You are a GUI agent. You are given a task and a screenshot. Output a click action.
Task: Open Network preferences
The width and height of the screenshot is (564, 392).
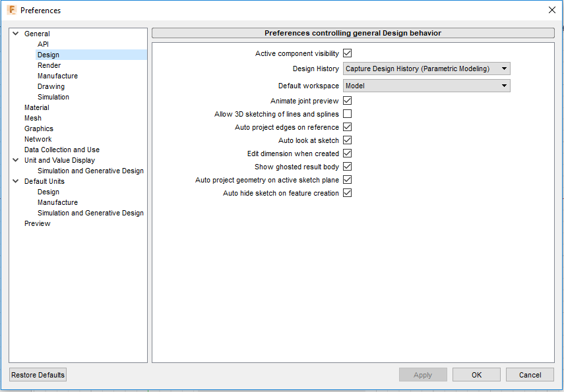(x=38, y=139)
